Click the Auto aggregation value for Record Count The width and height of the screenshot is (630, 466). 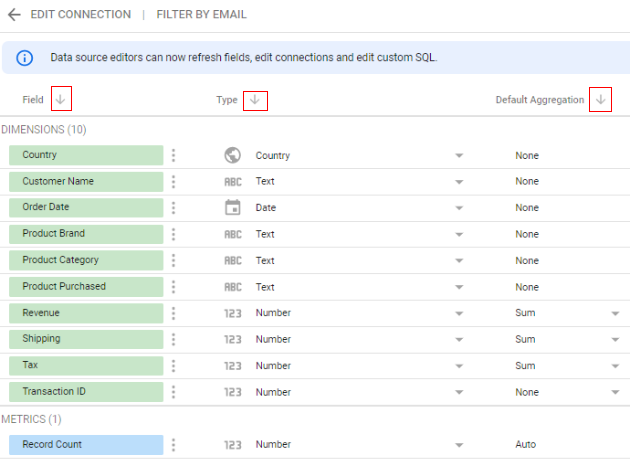(x=526, y=445)
